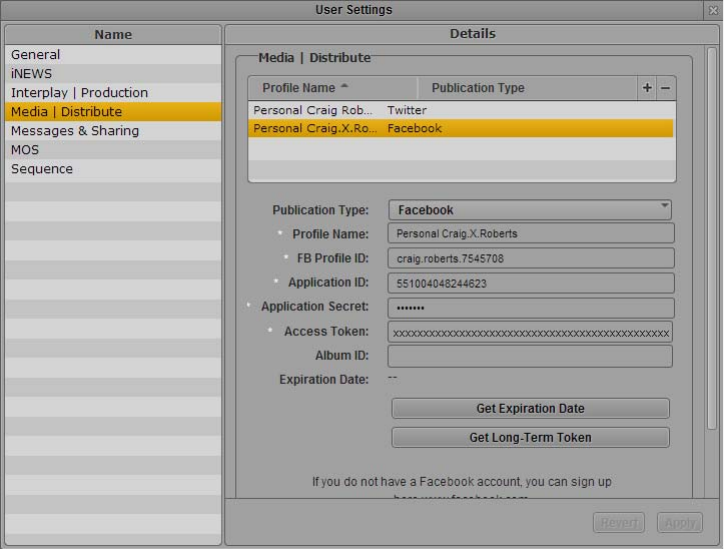The width and height of the screenshot is (724, 549).
Task: Sort by Profile Name column header
Action: 332,88
